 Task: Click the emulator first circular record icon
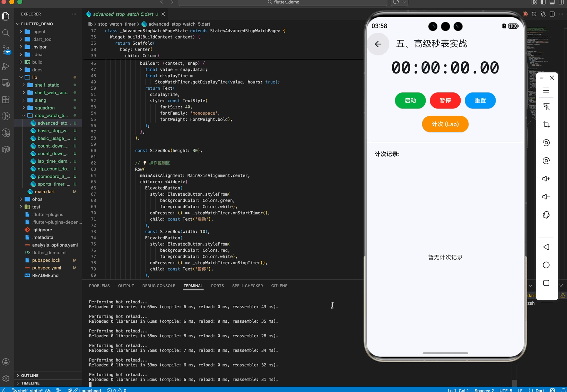[546, 143]
